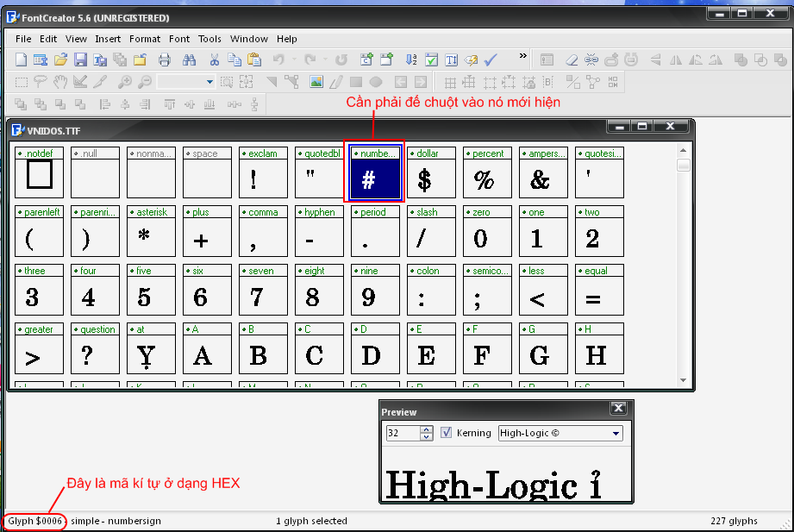Viewport: 794px width, 532px height.
Task: Select the hand pan tool icon
Action: [60, 82]
